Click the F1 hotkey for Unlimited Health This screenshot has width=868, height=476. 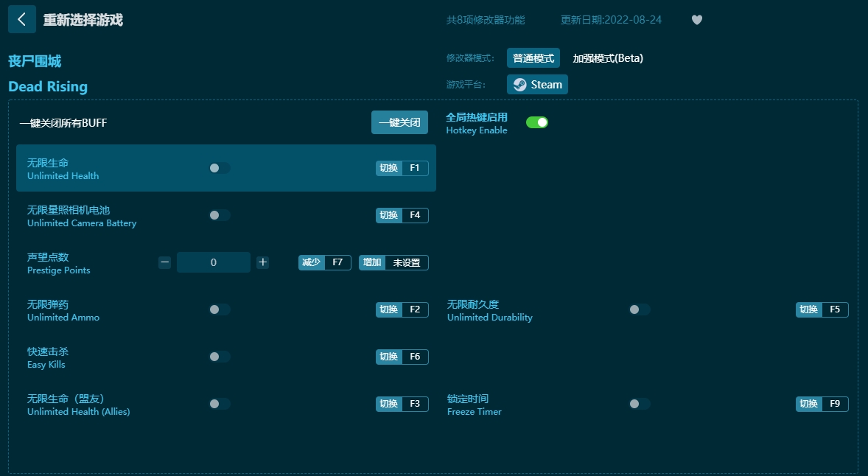click(x=402, y=168)
